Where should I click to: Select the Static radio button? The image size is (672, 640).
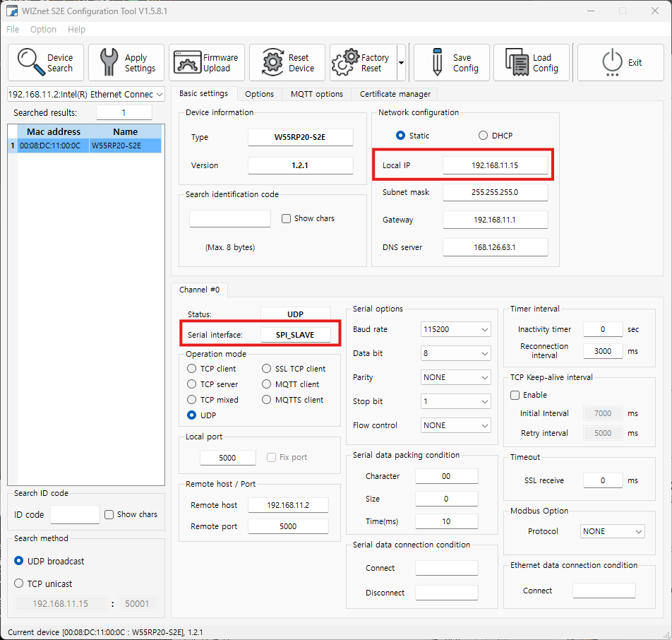[400, 136]
